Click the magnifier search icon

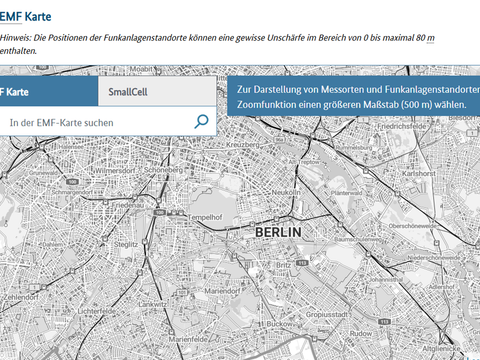(201, 122)
